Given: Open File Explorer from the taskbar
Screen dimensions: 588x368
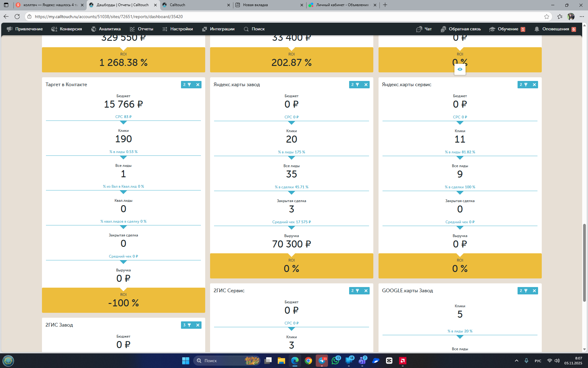Looking at the screenshot, I should 281,361.
